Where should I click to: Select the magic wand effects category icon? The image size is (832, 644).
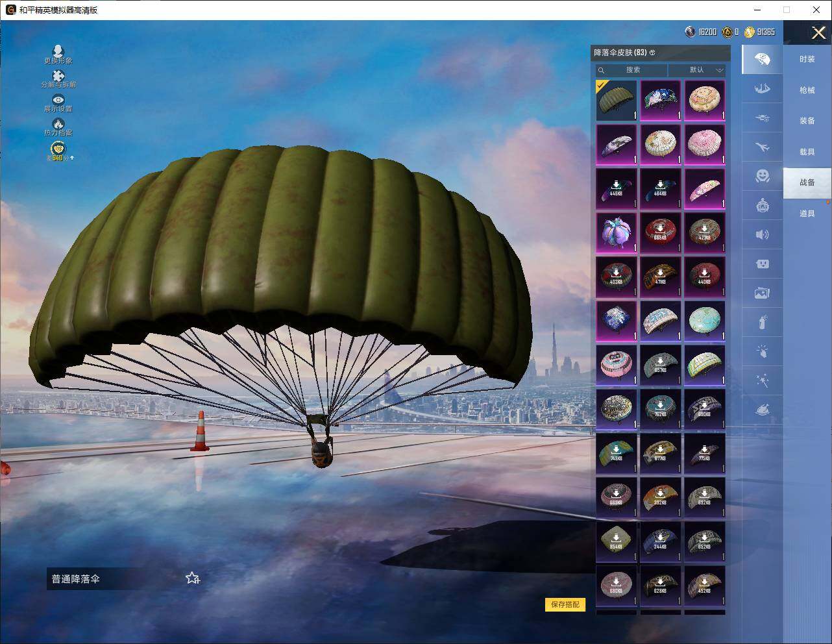[763, 381]
